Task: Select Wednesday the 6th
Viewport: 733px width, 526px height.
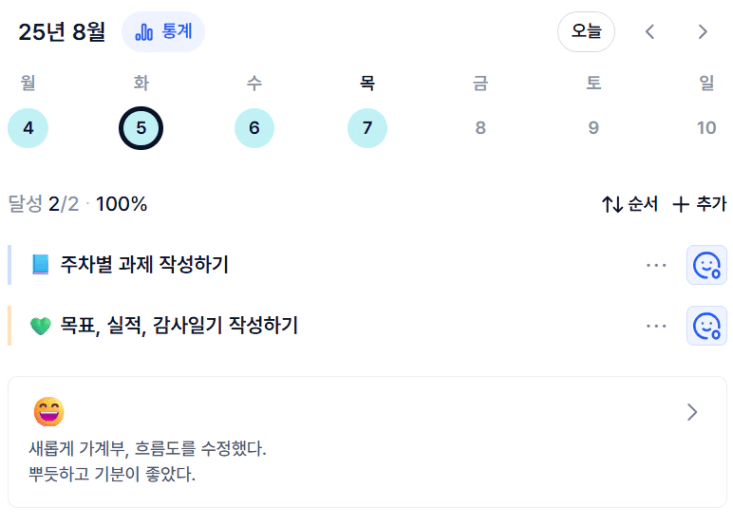Action: click(254, 128)
